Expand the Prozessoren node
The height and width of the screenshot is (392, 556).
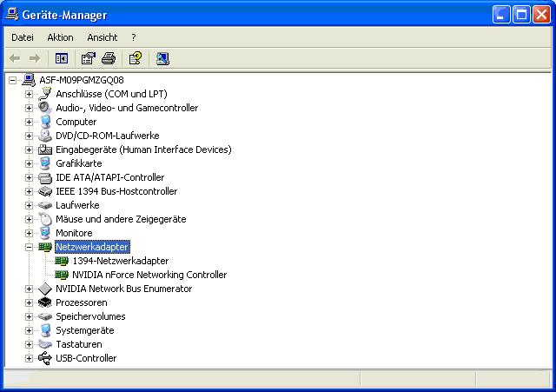pyautogui.click(x=29, y=302)
